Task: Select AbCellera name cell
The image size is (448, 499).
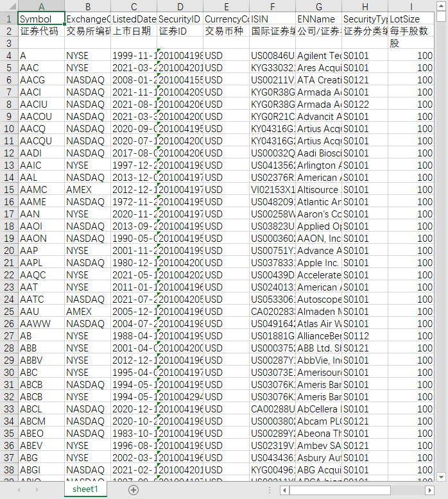Action: (x=318, y=409)
